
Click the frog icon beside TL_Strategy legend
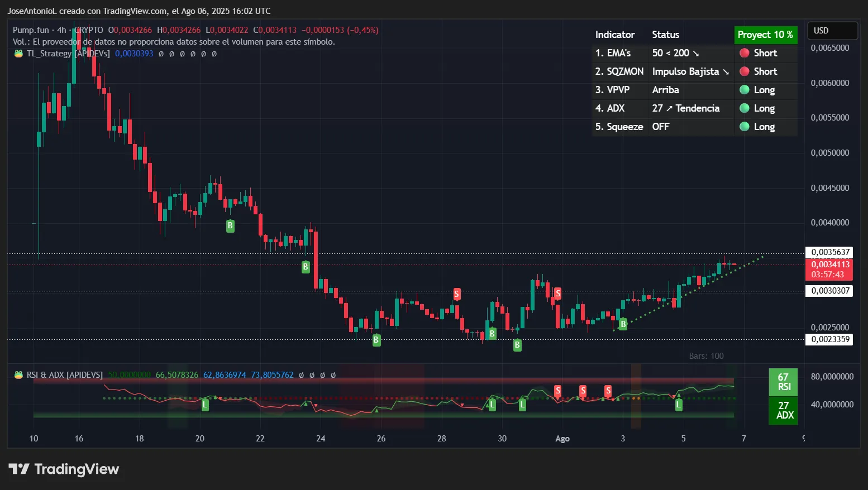18,54
